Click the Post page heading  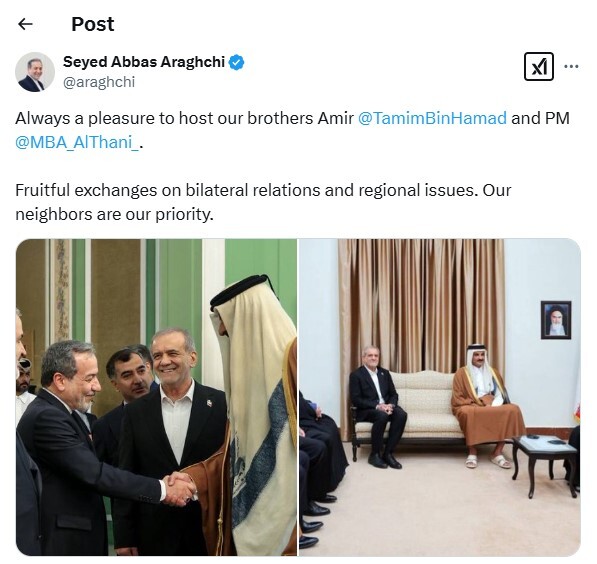tap(93, 24)
